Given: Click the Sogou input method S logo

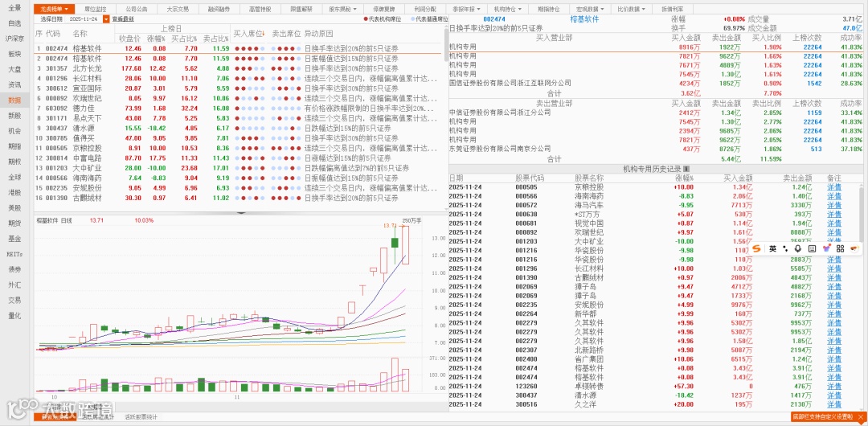Looking at the screenshot, I should pos(758,248).
